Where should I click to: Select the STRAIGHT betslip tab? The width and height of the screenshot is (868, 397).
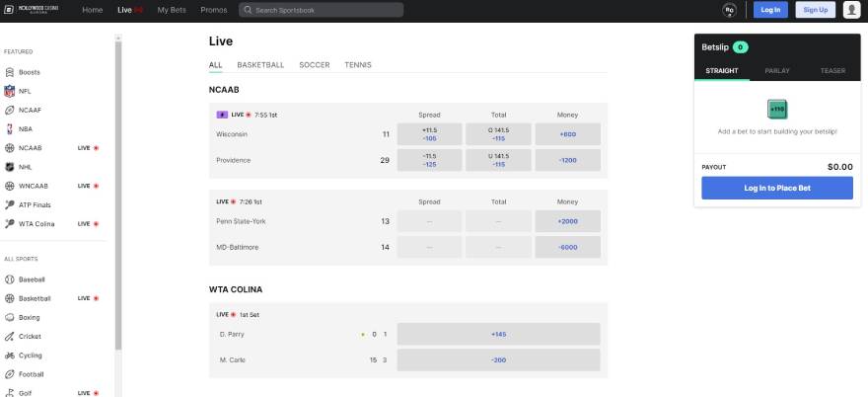click(x=722, y=71)
